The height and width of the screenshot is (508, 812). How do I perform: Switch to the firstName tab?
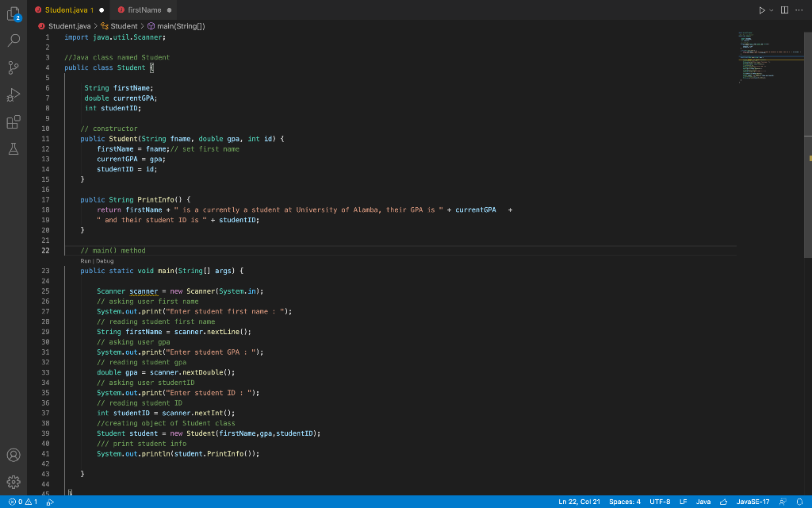[x=143, y=10]
